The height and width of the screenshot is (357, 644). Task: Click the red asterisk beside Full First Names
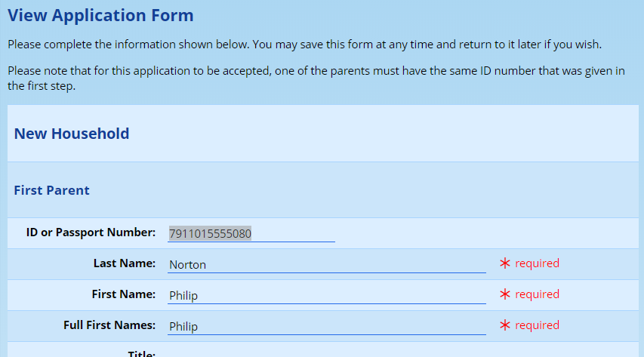pos(505,325)
